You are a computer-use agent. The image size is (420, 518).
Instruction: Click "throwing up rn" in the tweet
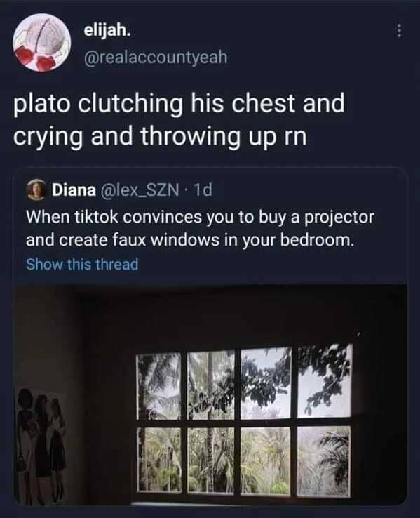[x=224, y=136]
